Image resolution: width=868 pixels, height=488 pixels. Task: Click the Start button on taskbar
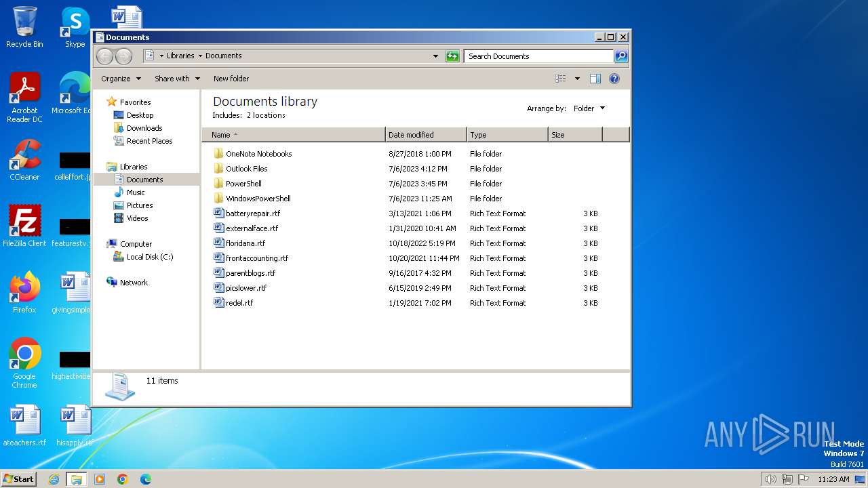click(18, 479)
